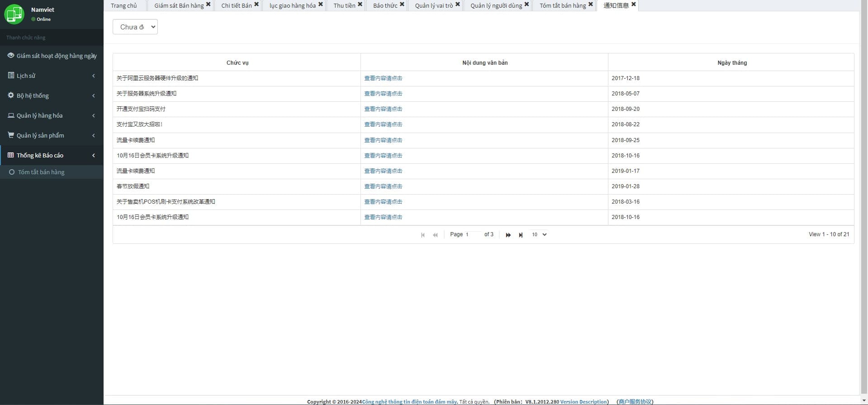This screenshot has width=868, height=405.
Task: Click the Namviet green logo avatar
Action: pyautogui.click(x=14, y=14)
